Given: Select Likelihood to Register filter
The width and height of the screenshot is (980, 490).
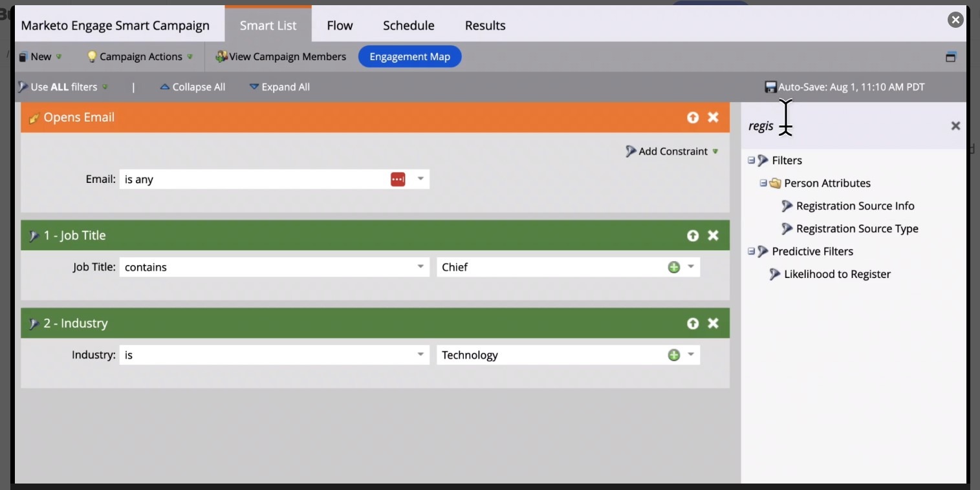Looking at the screenshot, I should click(837, 274).
